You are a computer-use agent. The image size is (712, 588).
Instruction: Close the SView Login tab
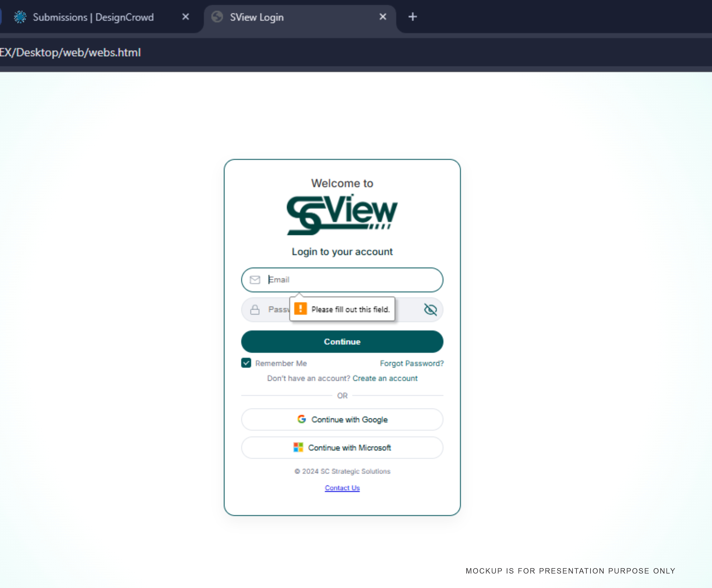coord(383,17)
